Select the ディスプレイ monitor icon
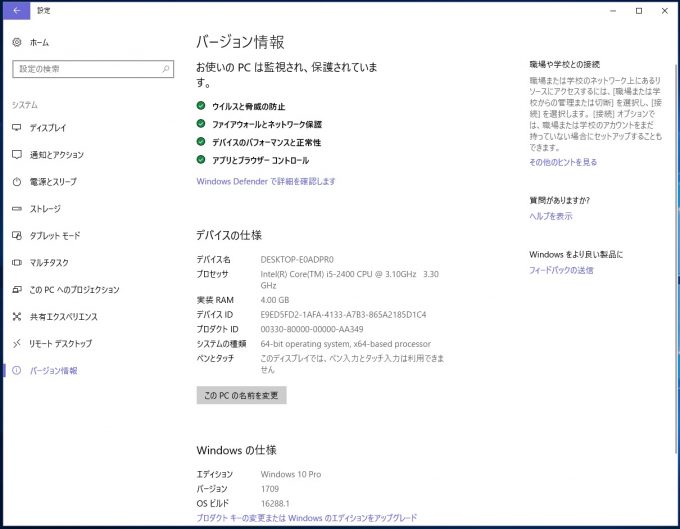Viewport: 680px width, 529px height. point(17,127)
